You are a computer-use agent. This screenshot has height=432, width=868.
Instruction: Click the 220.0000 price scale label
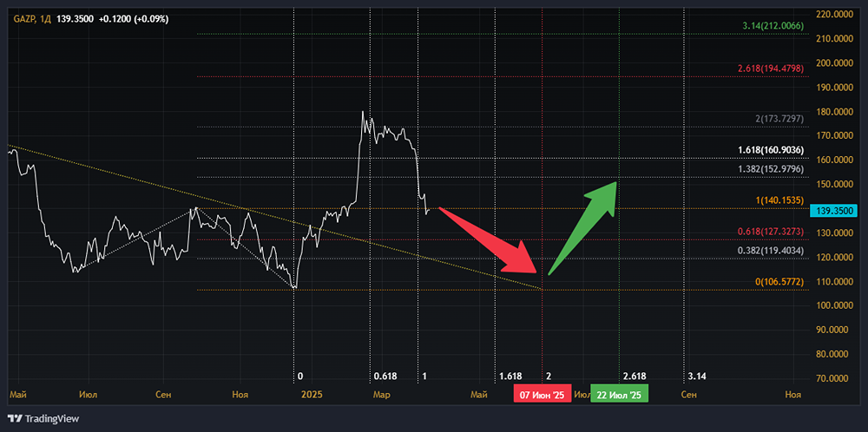834,15
